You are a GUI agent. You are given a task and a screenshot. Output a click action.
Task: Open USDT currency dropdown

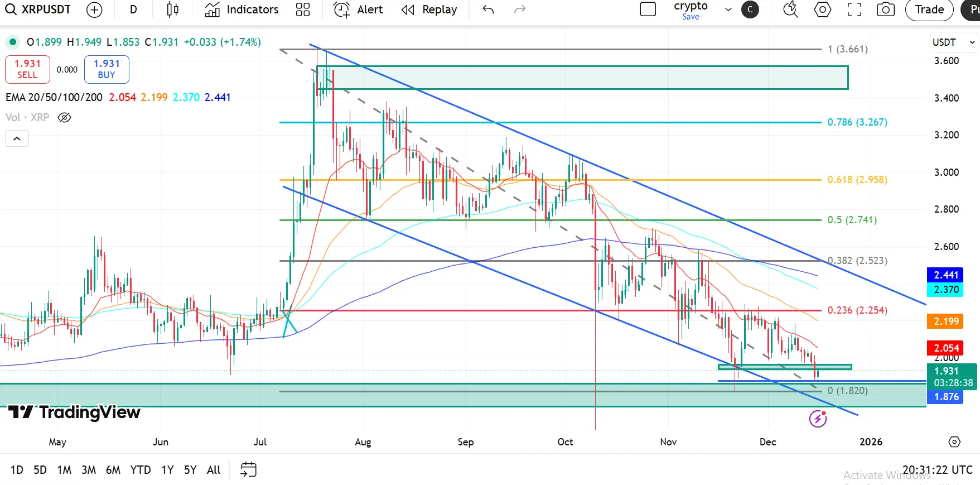point(953,42)
